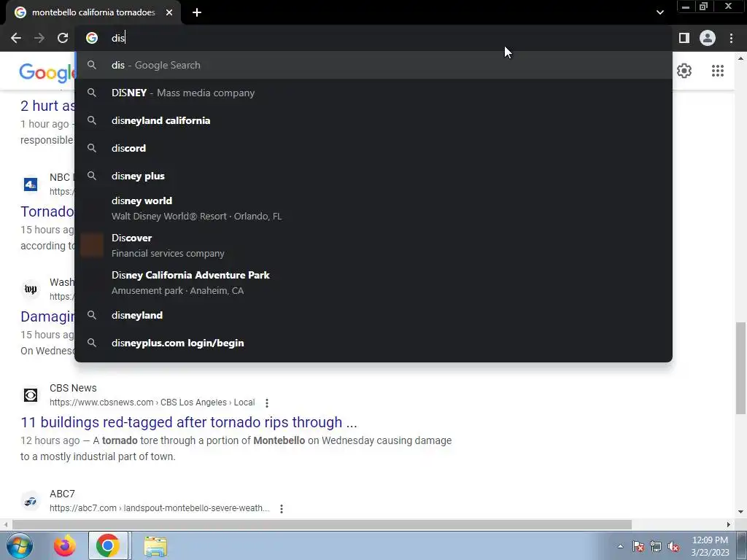
Task: Click the ABC7 favicon
Action: coord(31,501)
